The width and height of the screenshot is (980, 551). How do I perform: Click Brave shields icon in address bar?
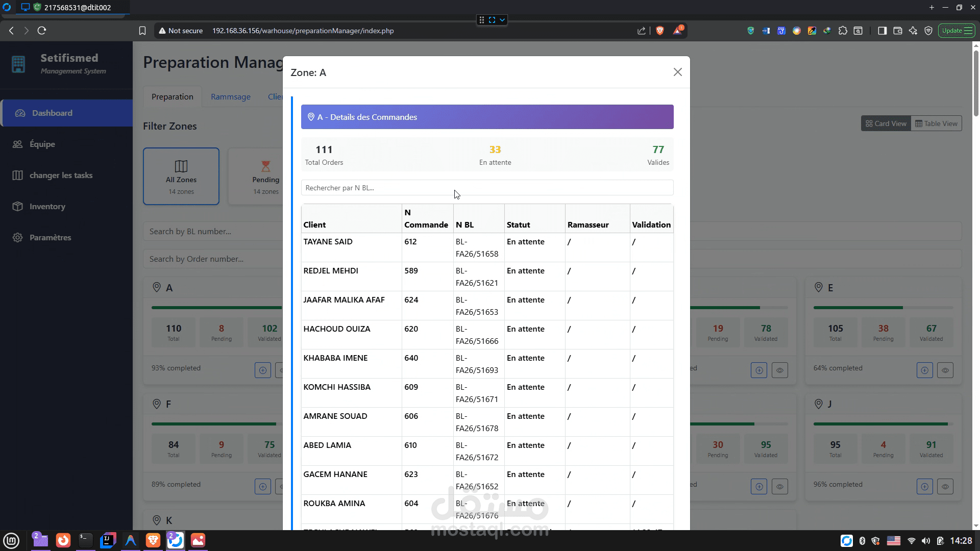coord(659,31)
